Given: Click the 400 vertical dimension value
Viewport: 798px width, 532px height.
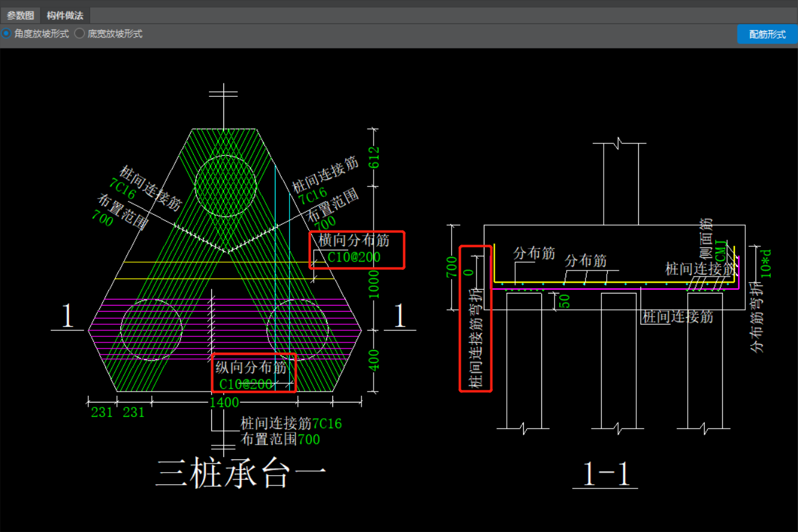Looking at the screenshot, I should click(x=374, y=361).
